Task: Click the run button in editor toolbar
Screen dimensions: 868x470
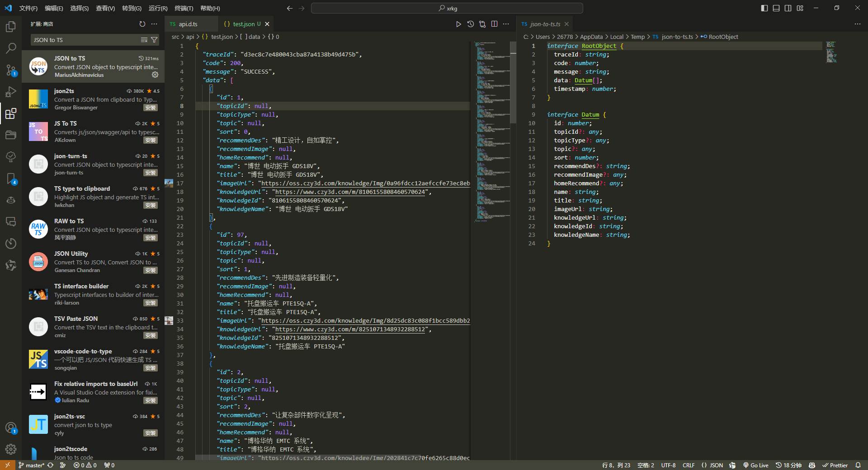Action: (458, 24)
